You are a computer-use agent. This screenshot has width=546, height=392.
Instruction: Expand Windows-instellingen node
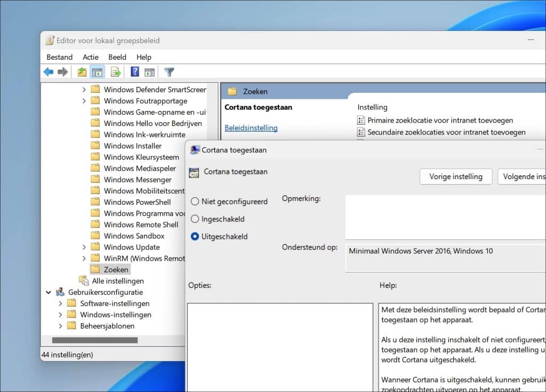pos(60,315)
